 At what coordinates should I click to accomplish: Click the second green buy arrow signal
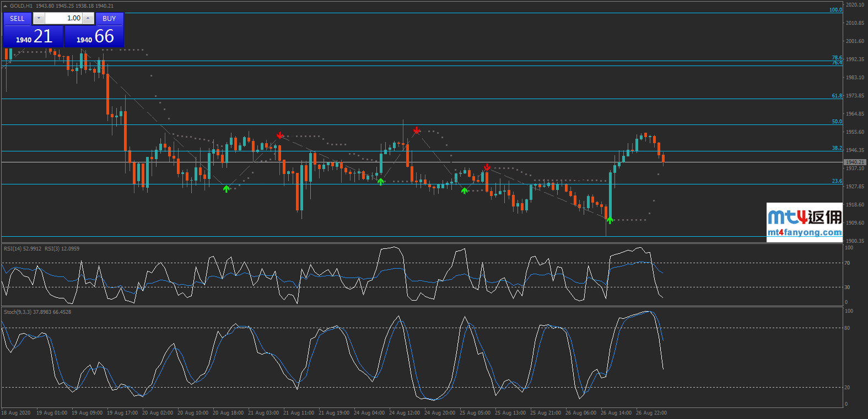[x=380, y=182]
